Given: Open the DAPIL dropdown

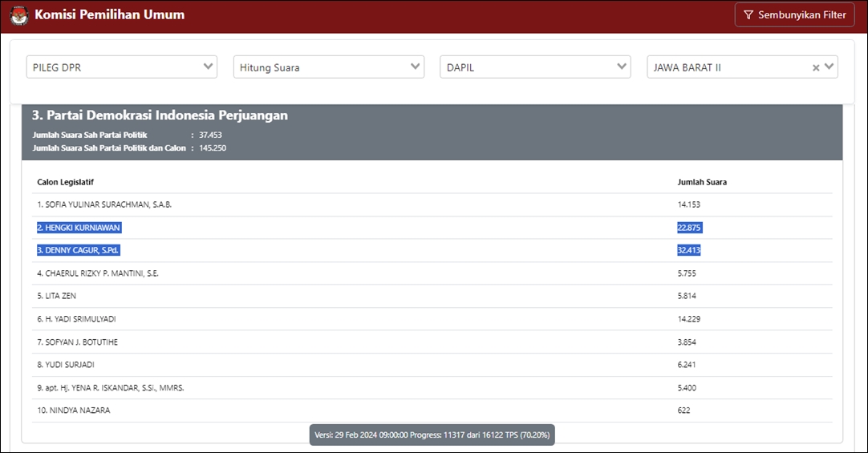Looking at the screenshot, I should click(535, 67).
